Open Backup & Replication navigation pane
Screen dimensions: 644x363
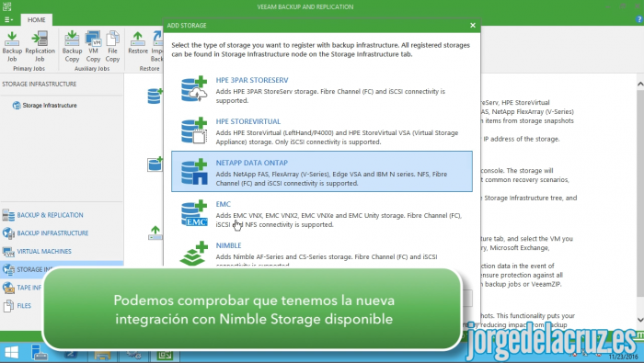point(50,215)
